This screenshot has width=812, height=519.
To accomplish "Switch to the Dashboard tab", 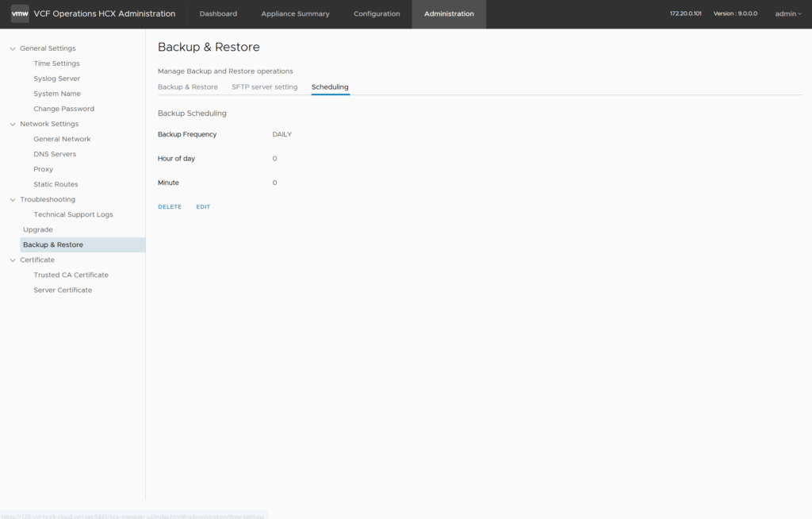I will [218, 14].
